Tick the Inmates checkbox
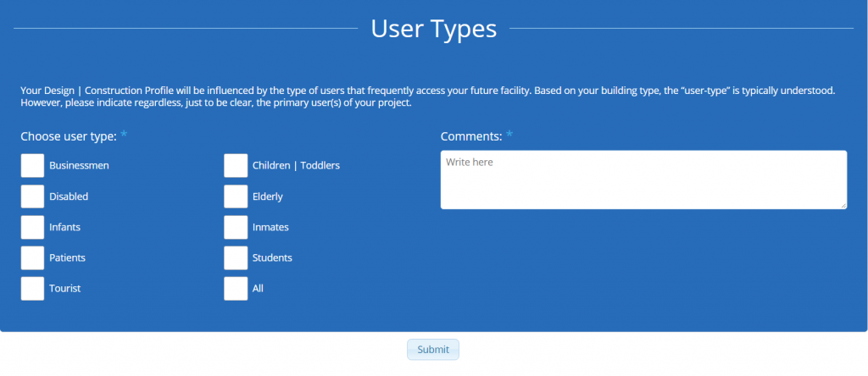This screenshot has width=868, height=376. pos(236,227)
